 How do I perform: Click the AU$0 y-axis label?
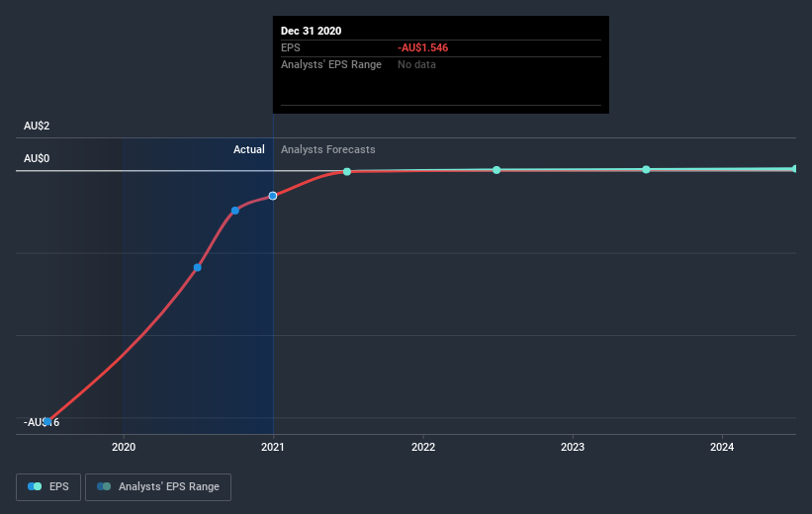tap(37, 158)
